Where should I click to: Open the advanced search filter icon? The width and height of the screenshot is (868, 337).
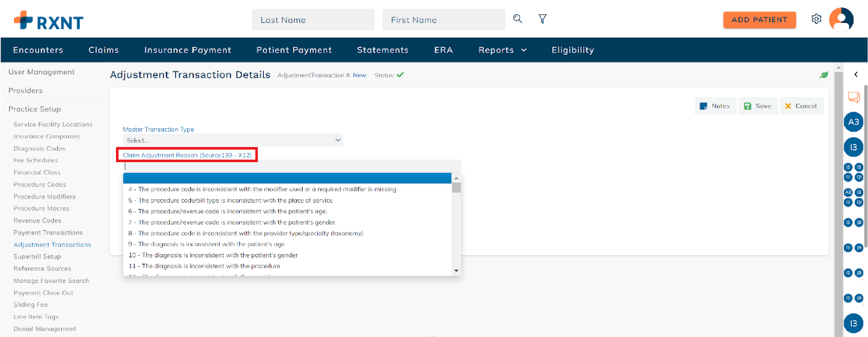coord(542,19)
